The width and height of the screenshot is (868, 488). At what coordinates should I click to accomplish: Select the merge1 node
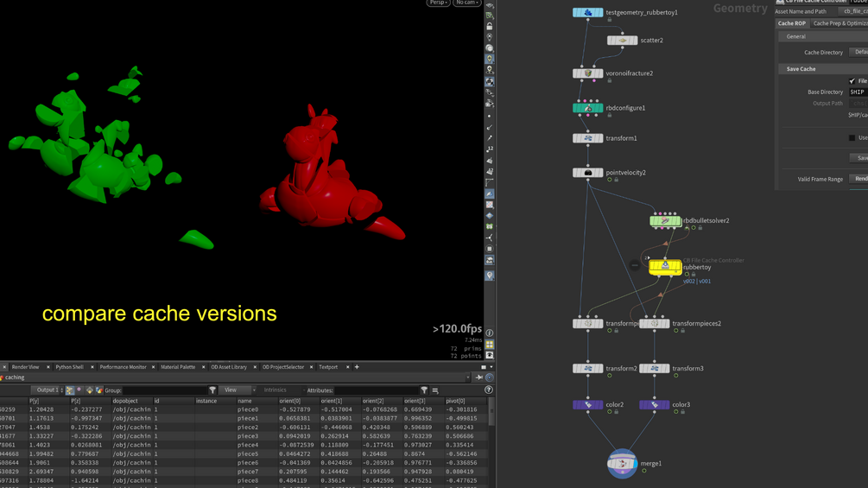coord(622,464)
